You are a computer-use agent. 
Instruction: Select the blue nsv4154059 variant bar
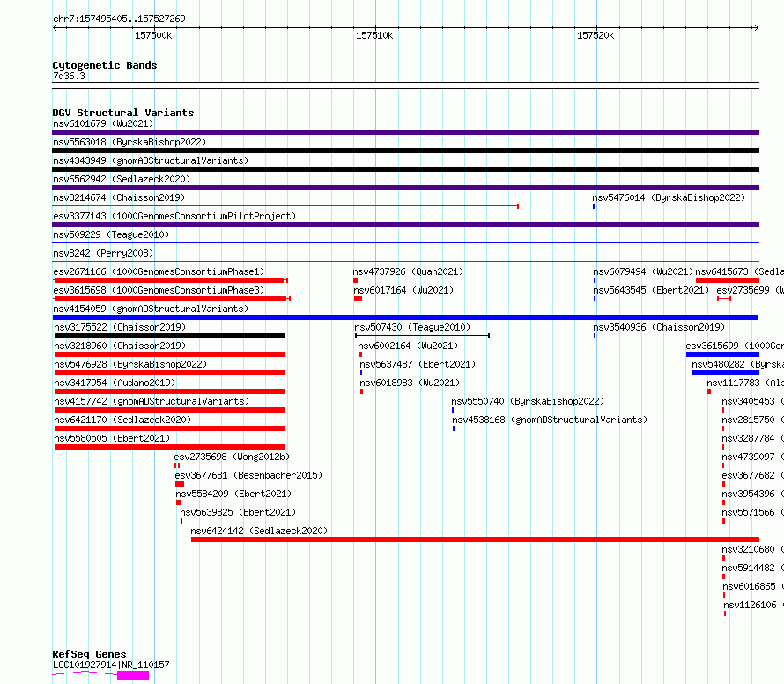click(405, 317)
